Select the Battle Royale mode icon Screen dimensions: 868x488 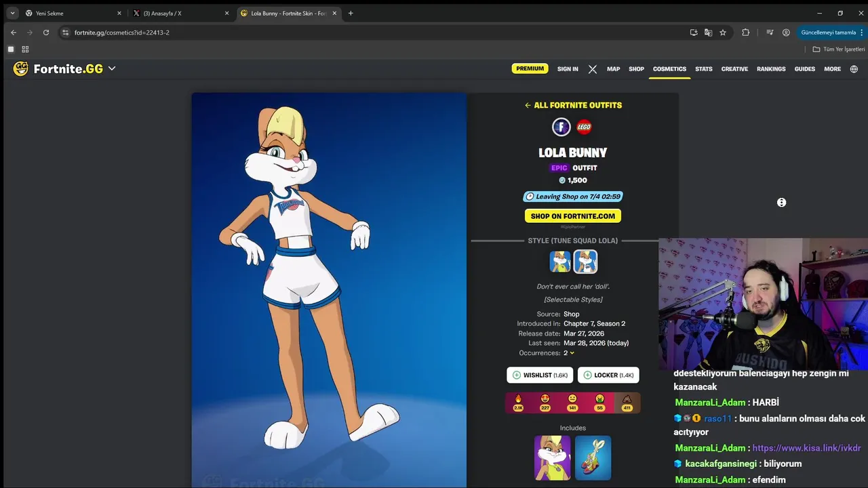[561, 127]
